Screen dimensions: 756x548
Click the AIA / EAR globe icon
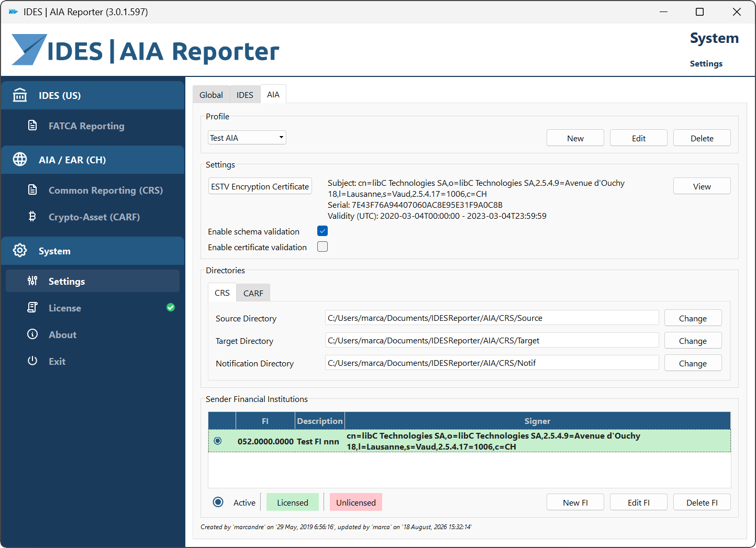[x=20, y=160]
